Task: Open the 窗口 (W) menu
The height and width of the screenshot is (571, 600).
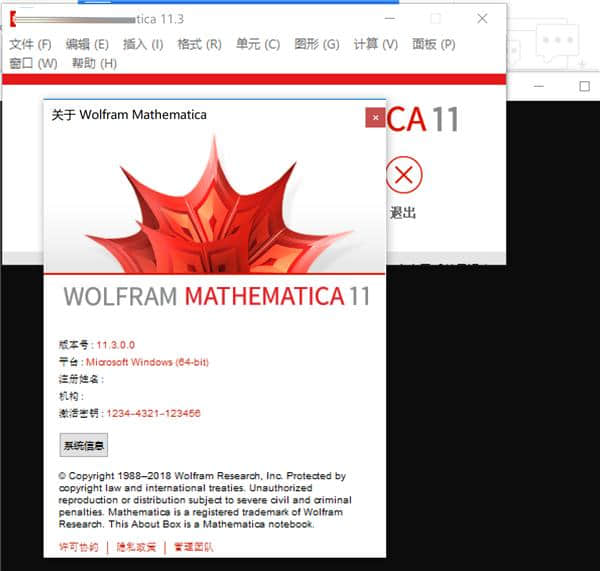Action: pos(33,63)
